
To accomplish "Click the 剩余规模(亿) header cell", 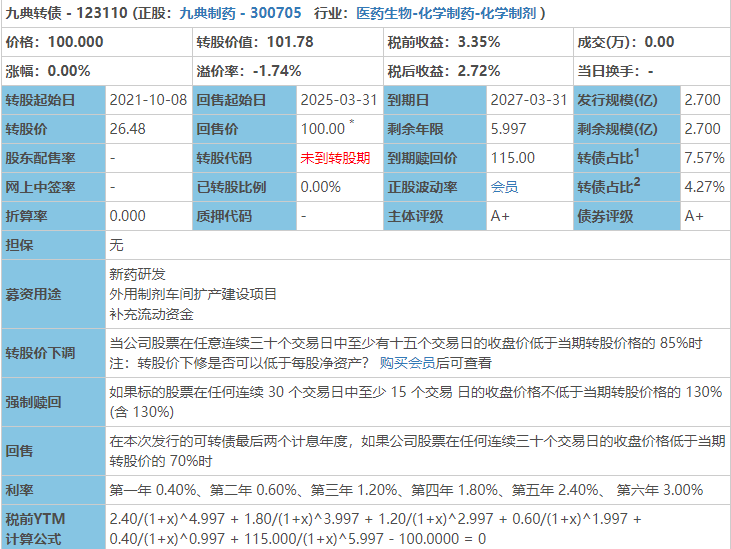I will coord(627,129).
